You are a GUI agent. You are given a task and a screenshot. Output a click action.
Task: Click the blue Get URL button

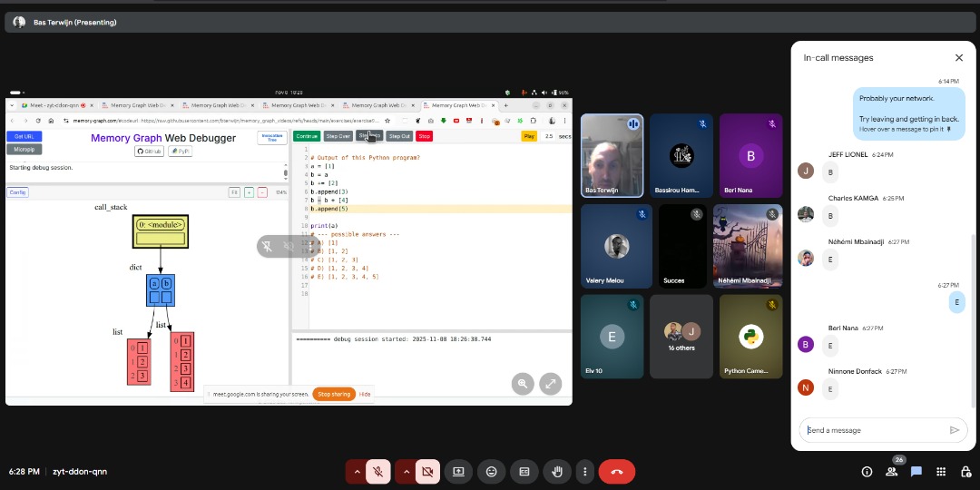coord(24,136)
